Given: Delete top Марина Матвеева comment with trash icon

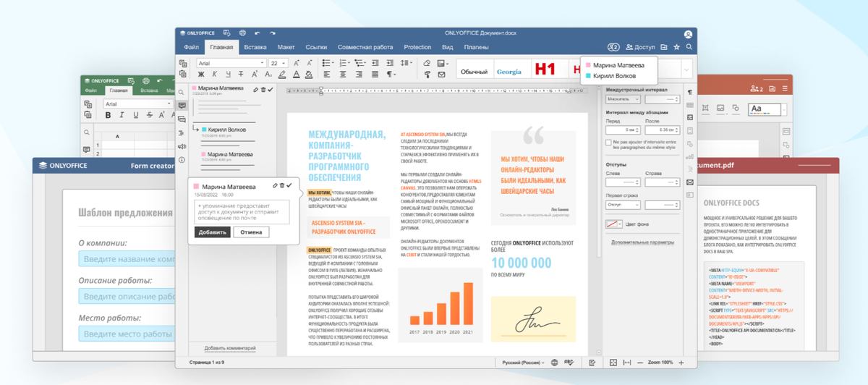Looking at the screenshot, I should pos(263,90).
